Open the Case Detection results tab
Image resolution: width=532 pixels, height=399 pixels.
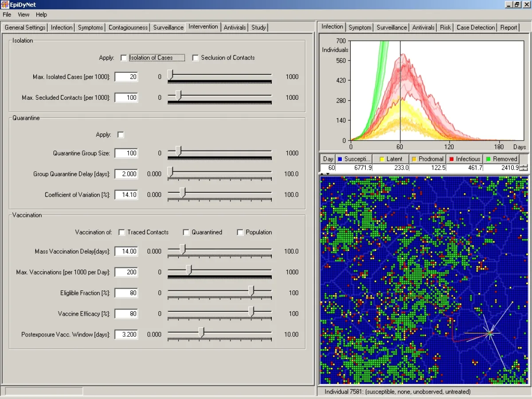pos(475,27)
